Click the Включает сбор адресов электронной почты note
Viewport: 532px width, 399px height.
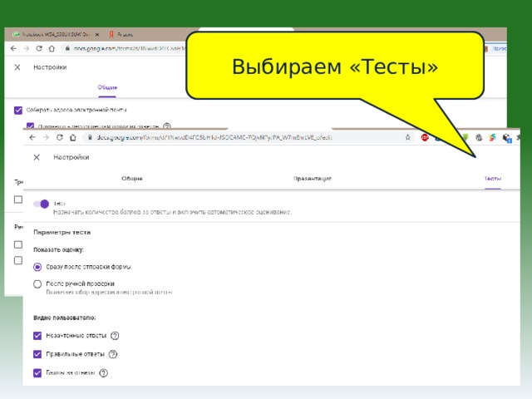pyautogui.click(x=109, y=292)
